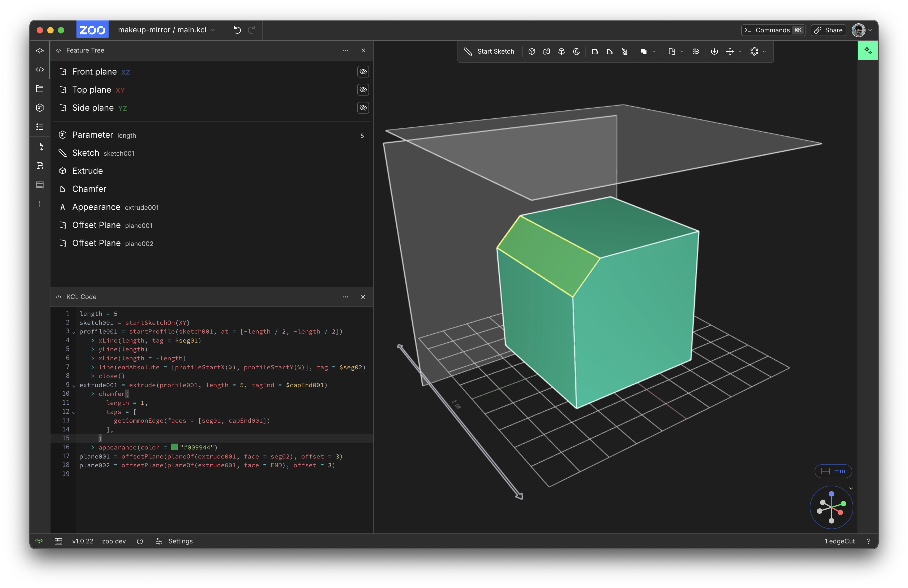Open the mm units dropdown
Image resolution: width=908 pixels, height=588 pixels.
(x=833, y=471)
